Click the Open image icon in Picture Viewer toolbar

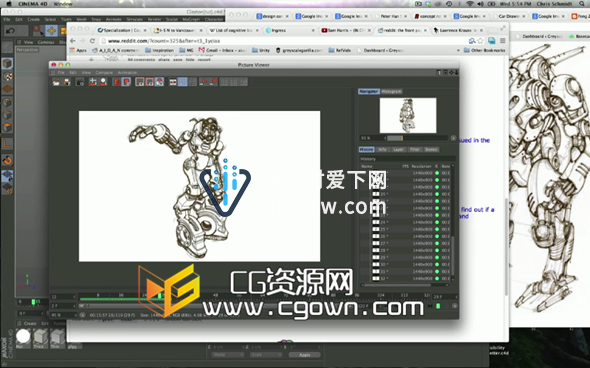[x=56, y=82]
